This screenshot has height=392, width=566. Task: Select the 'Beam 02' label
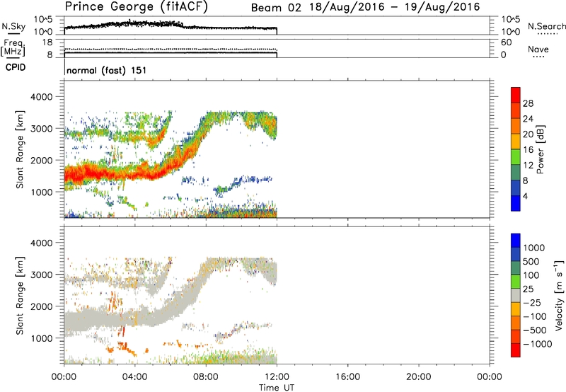(x=276, y=8)
